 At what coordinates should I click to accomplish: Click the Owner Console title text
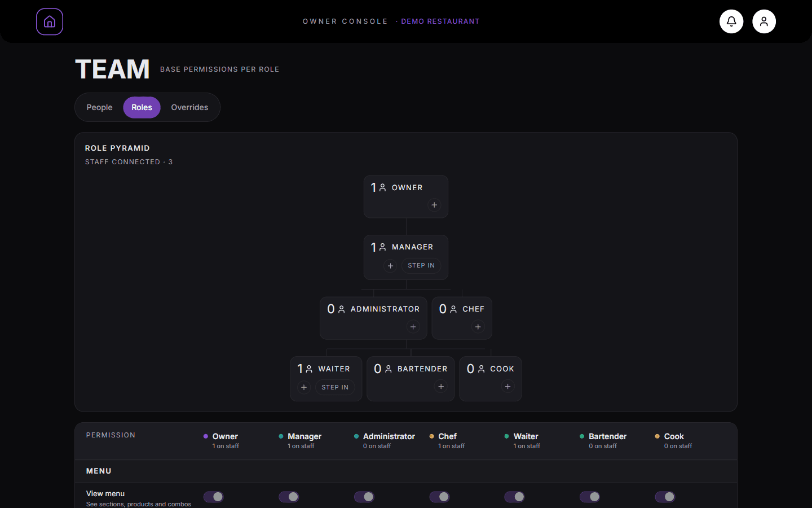click(345, 21)
